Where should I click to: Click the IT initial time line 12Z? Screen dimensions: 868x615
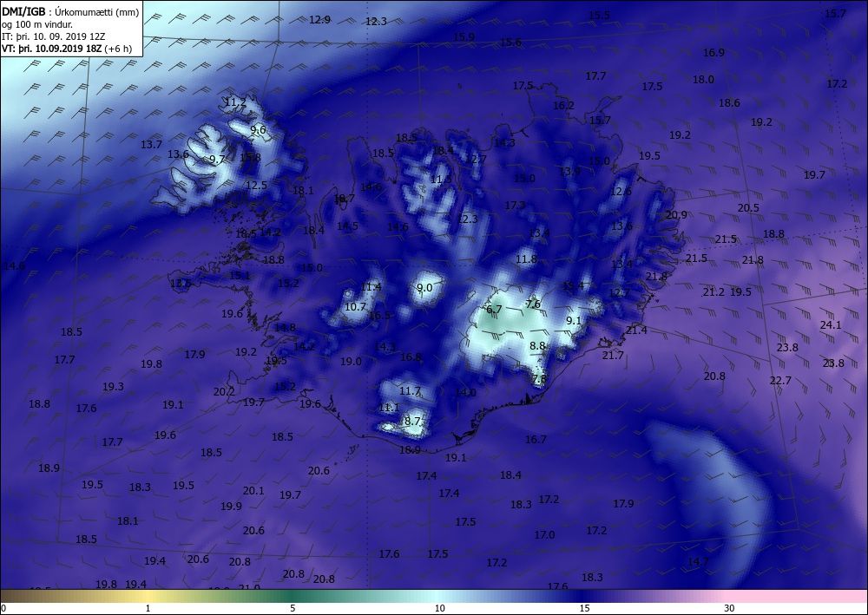click(x=53, y=36)
